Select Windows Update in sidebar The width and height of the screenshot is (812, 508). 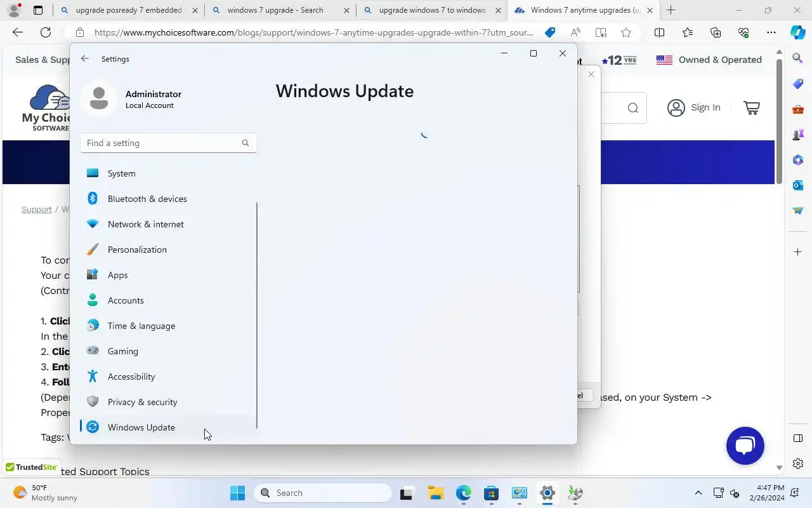point(168,427)
